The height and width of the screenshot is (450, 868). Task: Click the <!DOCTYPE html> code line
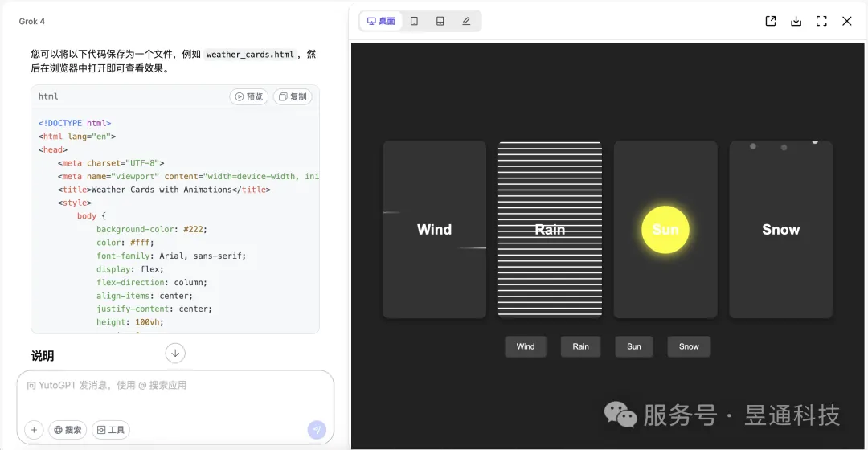[x=75, y=123]
